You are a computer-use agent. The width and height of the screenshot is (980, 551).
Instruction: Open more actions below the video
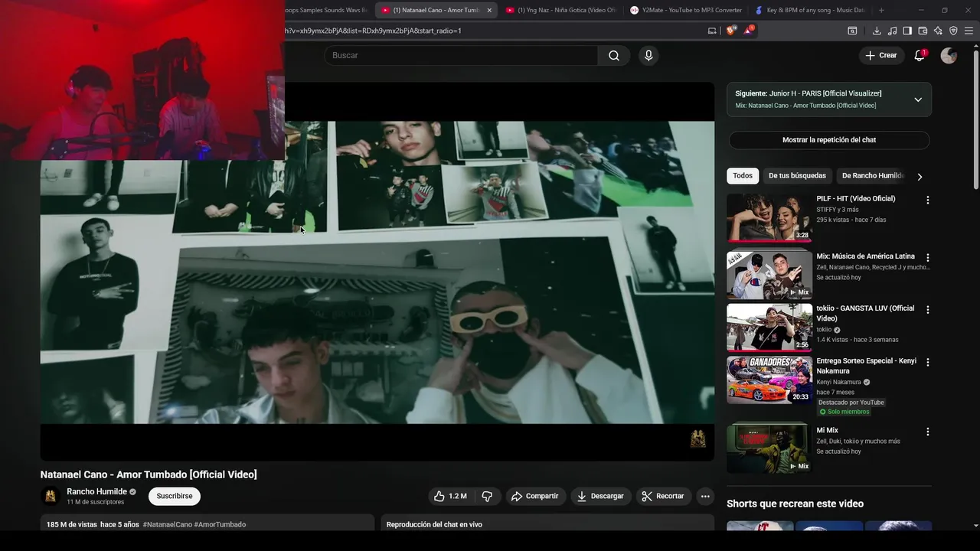(x=705, y=496)
